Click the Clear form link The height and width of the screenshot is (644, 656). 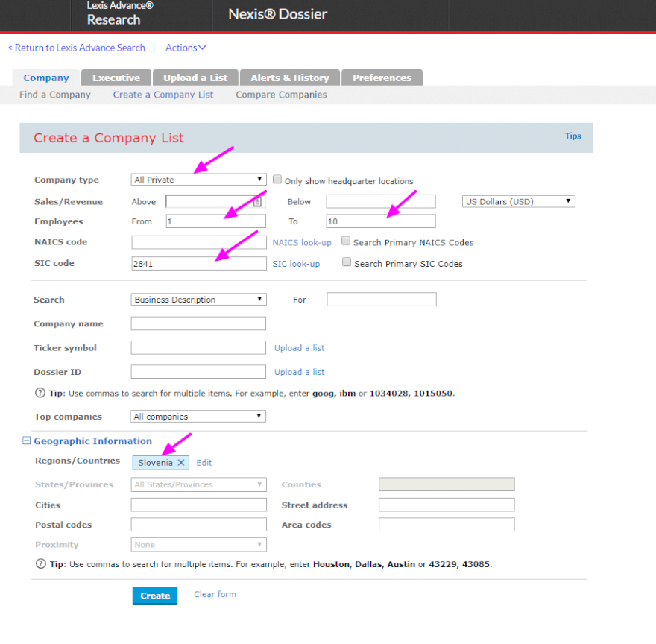(215, 594)
